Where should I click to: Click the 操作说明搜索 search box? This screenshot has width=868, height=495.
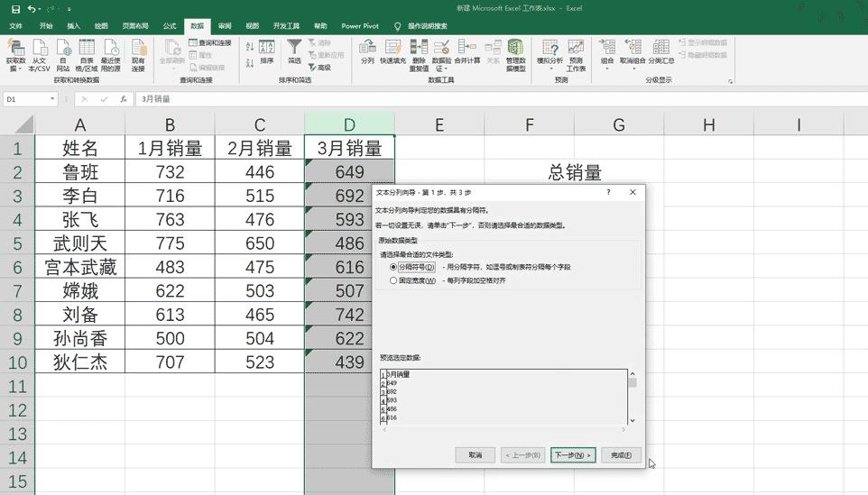point(428,26)
